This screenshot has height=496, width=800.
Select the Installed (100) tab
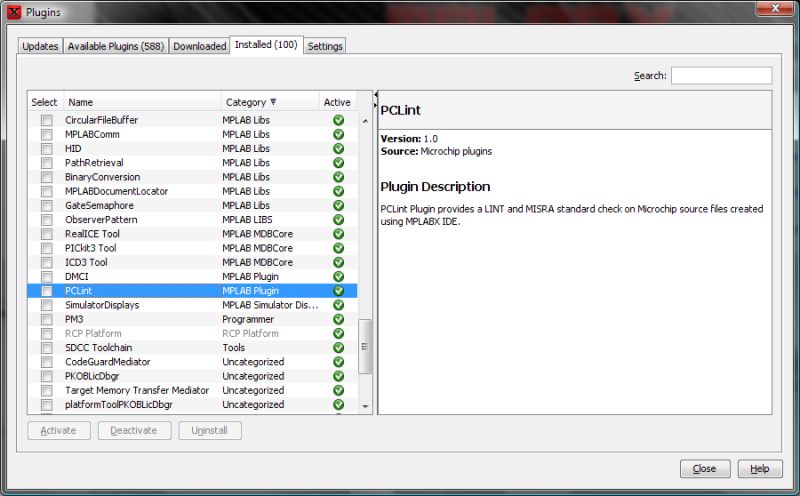pyautogui.click(x=266, y=45)
